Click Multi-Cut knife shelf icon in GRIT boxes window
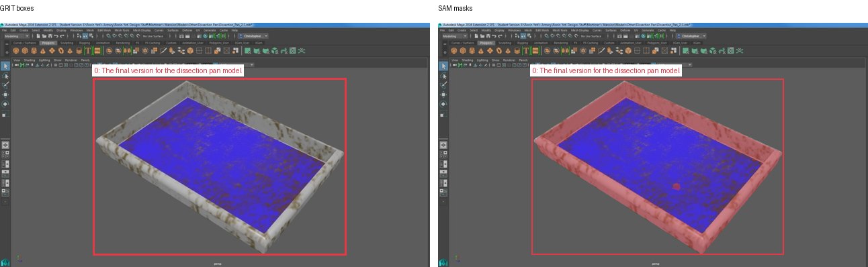Viewport: 868px width, 267px height. (x=163, y=51)
